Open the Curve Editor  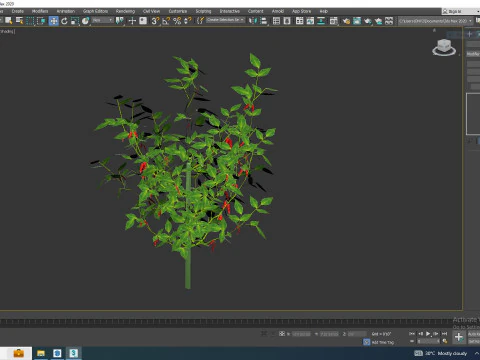click(x=310, y=21)
